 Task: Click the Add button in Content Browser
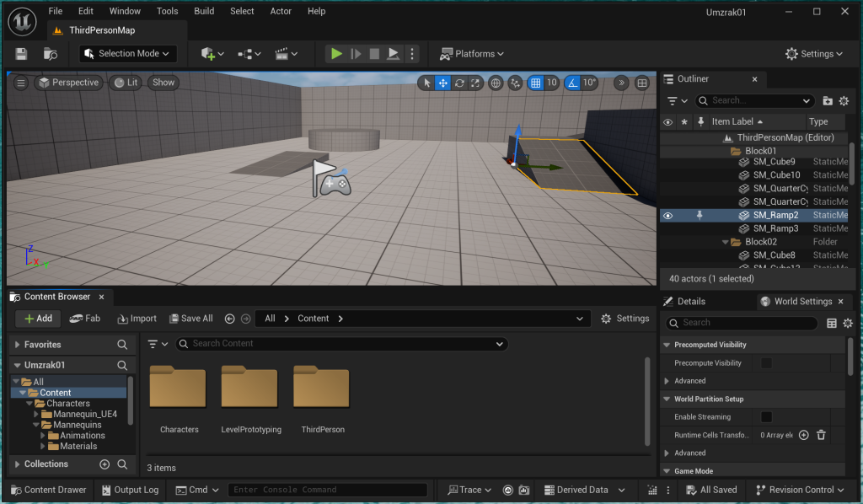coord(38,319)
